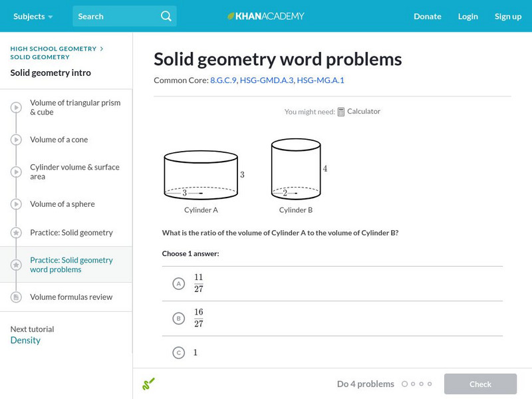This screenshot has height=399, width=532.
Task: Click the search magnifier icon
Action: pos(166,16)
